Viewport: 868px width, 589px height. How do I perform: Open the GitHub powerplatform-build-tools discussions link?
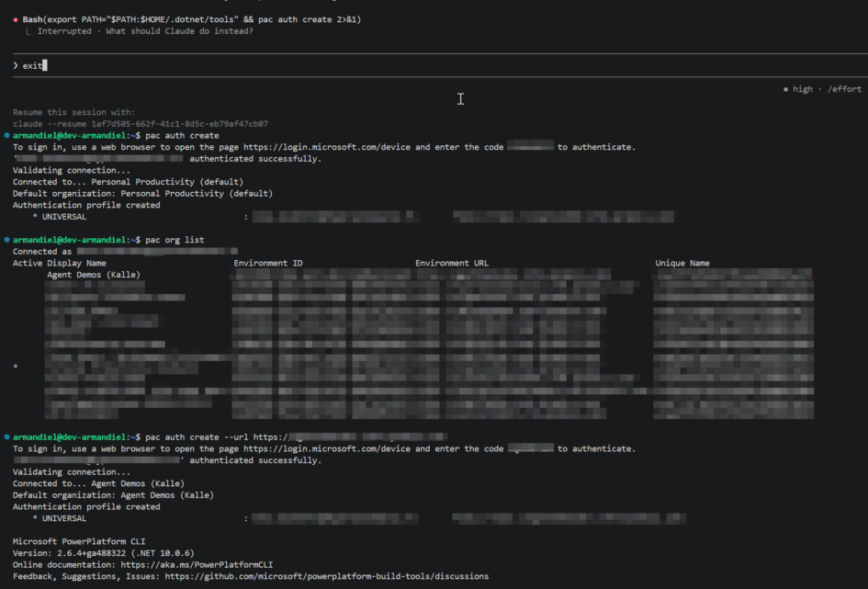coord(326,577)
